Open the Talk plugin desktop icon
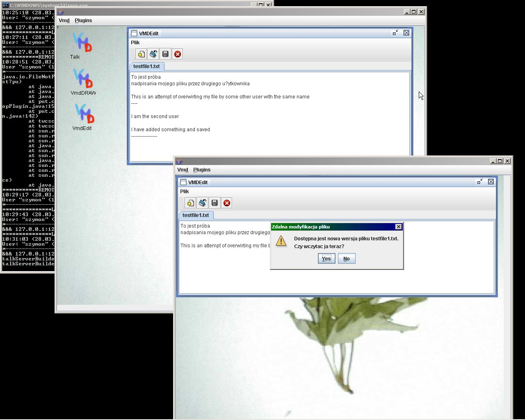 (x=82, y=45)
